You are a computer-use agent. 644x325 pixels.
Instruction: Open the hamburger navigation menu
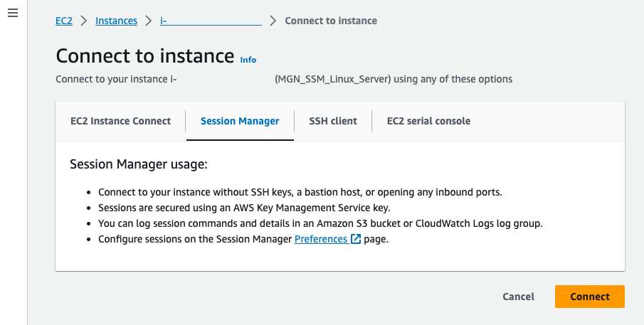pos(13,13)
